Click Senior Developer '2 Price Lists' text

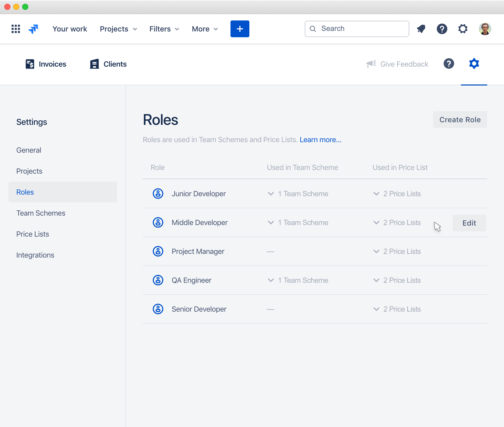coord(402,309)
